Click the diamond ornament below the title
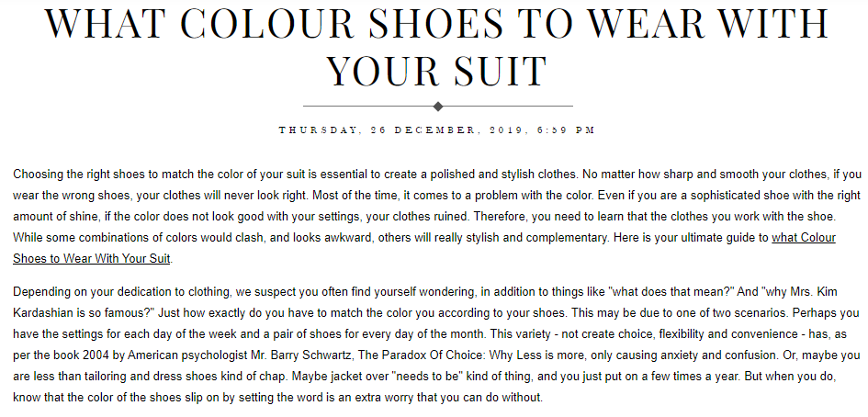The height and width of the screenshot is (417, 868). [438, 107]
